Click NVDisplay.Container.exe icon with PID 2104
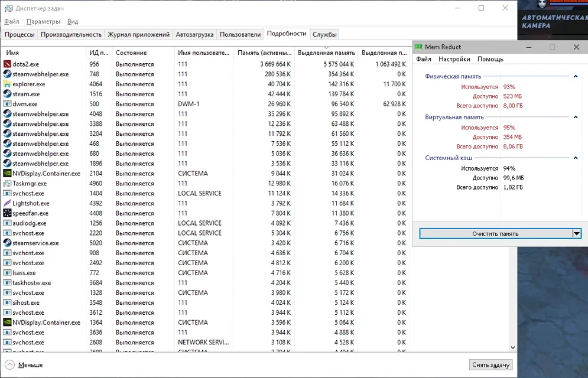The width and height of the screenshot is (588, 378). (7, 174)
